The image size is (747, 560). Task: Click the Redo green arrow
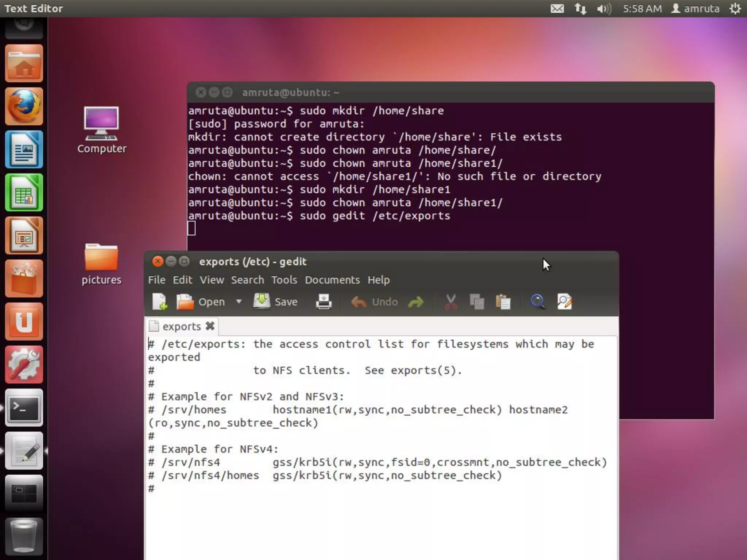click(x=416, y=302)
